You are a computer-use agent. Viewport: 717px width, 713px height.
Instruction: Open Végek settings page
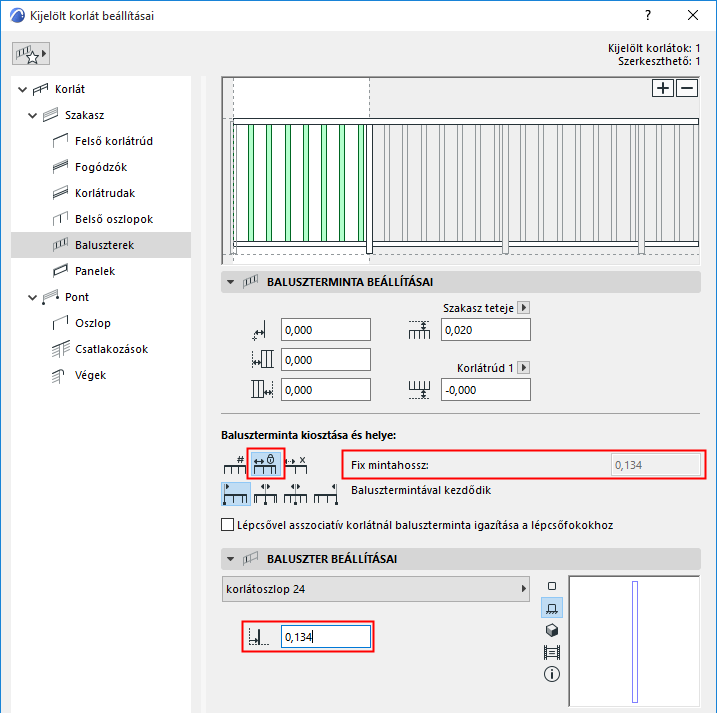click(90, 375)
